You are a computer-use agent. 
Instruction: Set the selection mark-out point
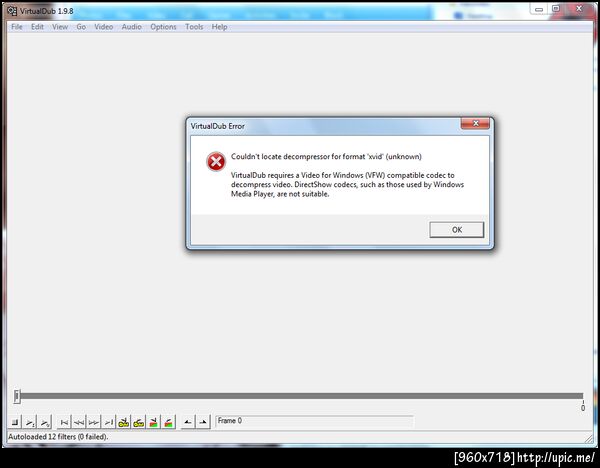click(203, 422)
